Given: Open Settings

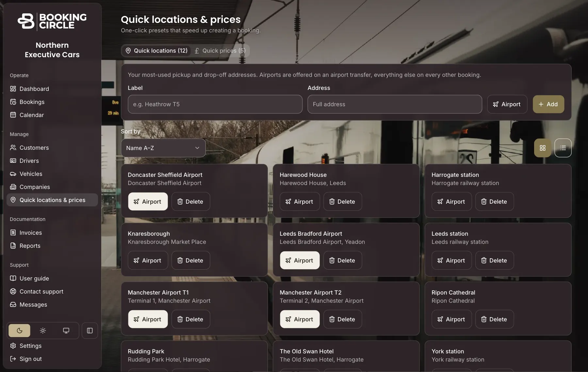Looking at the screenshot, I should [x=52, y=346].
